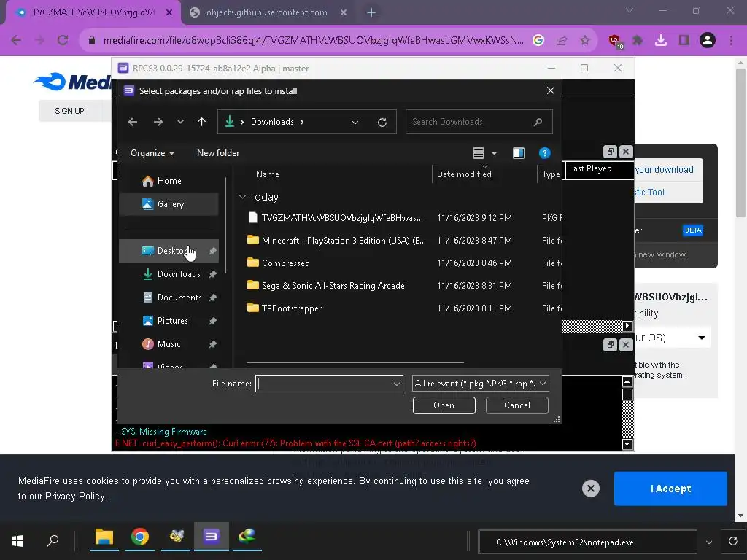Screen dimensions: 747x560
Task: Click the SIGN UP button on MediaFire
Action: [69, 111]
